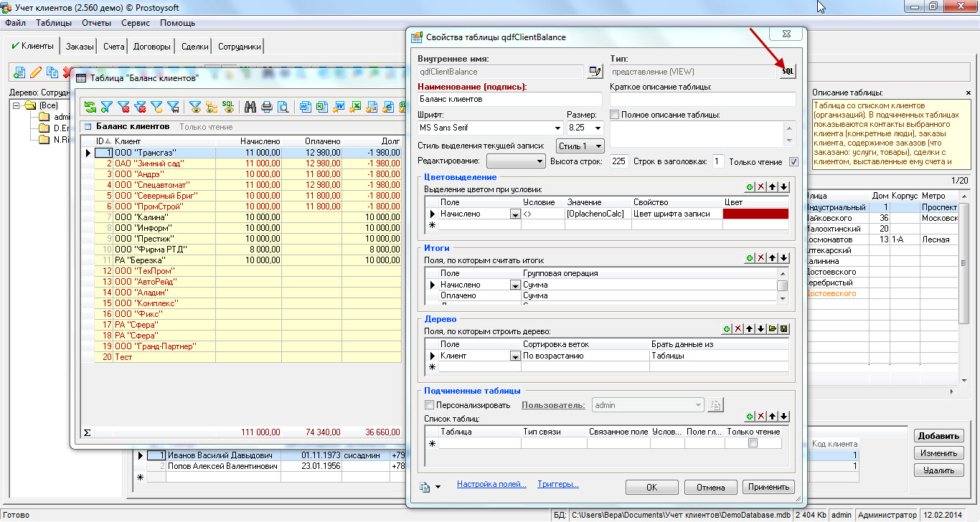Open Начислено field dropdown in Итоги grid
This screenshot has height=522, width=980.
(x=514, y=285)
